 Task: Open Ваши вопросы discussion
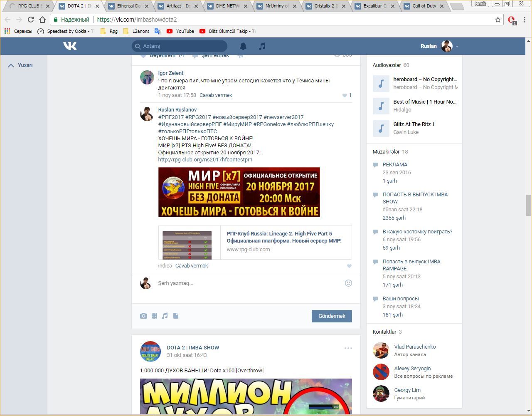pos(401,299)
